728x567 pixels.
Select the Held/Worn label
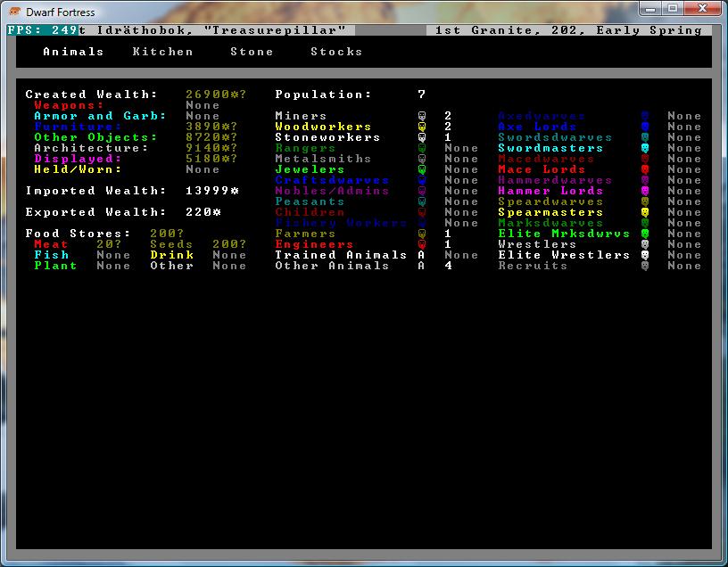point(78,169)
